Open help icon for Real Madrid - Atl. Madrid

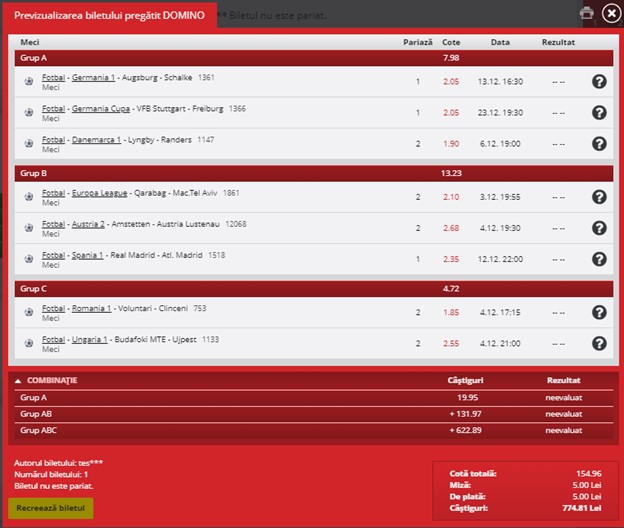click(x=599, y=259)
